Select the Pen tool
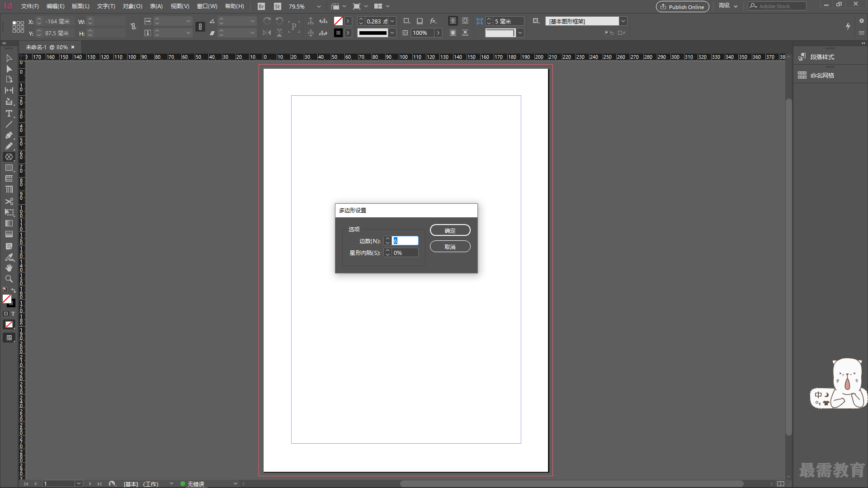This screenshot has height=488, width=868. pos(9,135)
